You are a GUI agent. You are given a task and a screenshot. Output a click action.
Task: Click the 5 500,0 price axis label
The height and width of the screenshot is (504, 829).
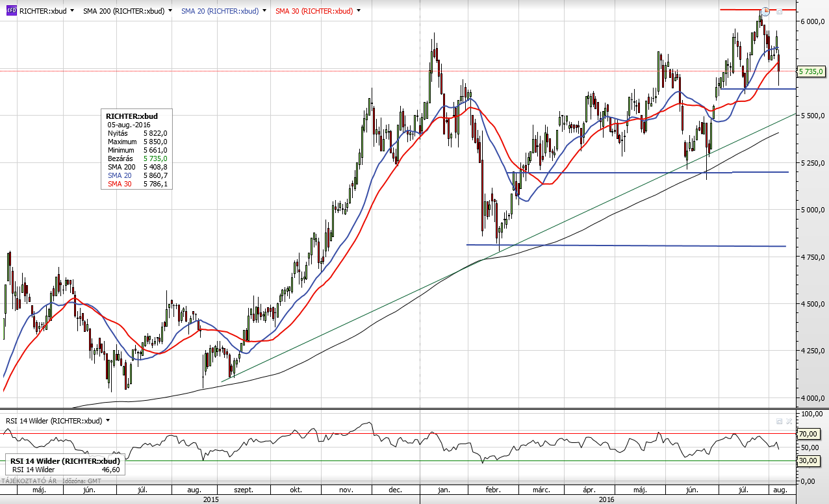(x=812, y=116)
